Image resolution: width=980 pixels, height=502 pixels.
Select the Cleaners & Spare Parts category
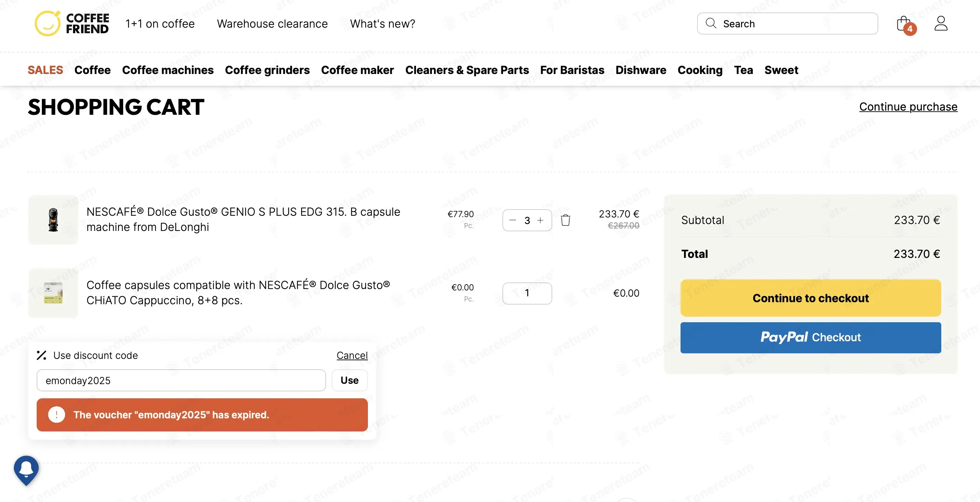pyautogui.click(x=467, y=70)
